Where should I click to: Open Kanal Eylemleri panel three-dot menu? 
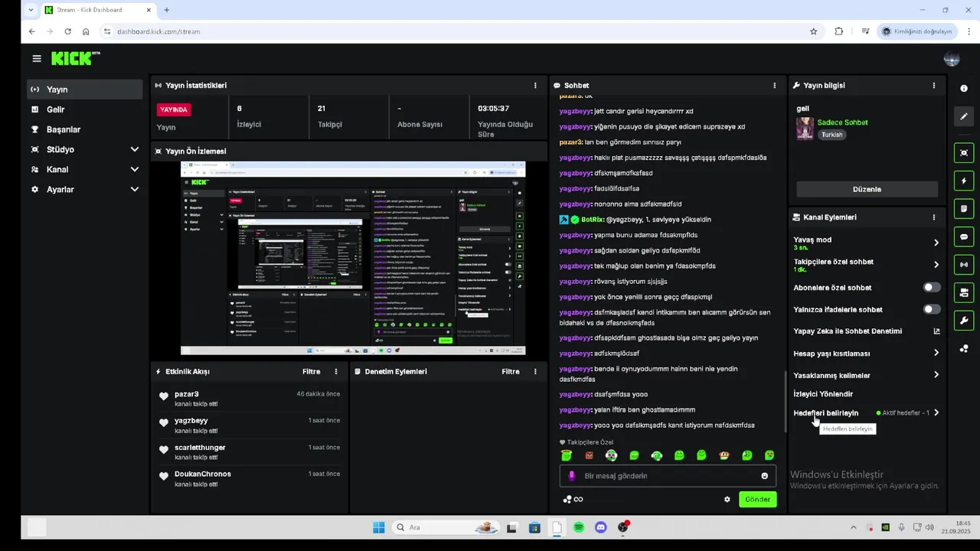pyautogui.click(x=933, y=217)
